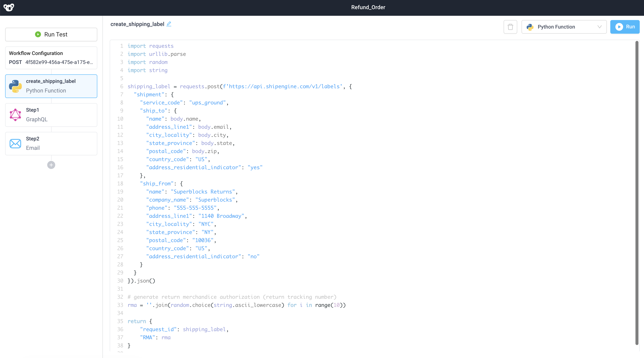The width and height of the screenshot is (644, 358).
Task: Run the create_shipping_label function
Action: tap(625, 27)
